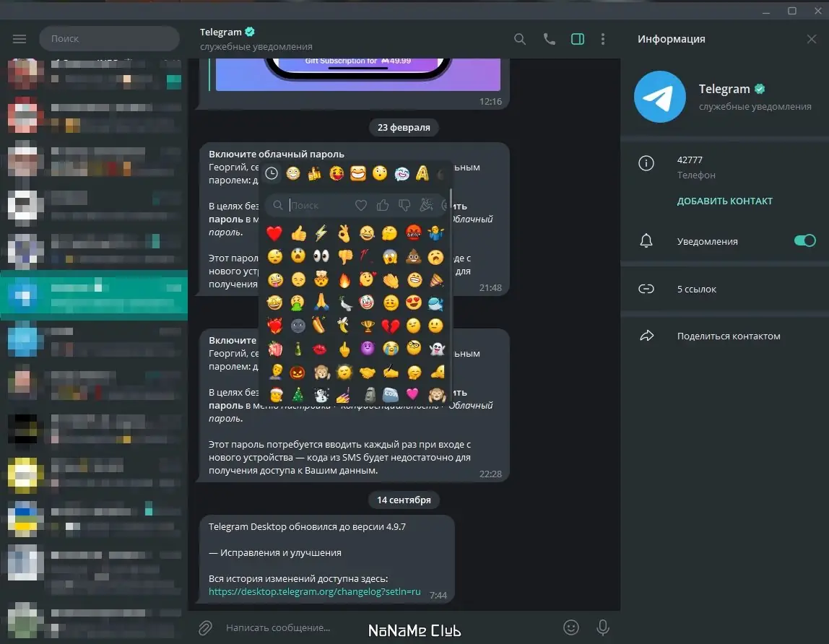React with the handshake emoji

[368, 373]
